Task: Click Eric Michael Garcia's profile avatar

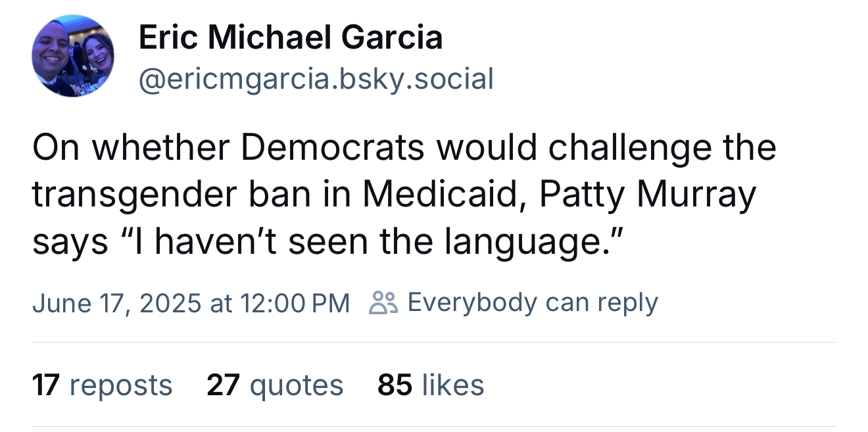Action: point(73,57)
